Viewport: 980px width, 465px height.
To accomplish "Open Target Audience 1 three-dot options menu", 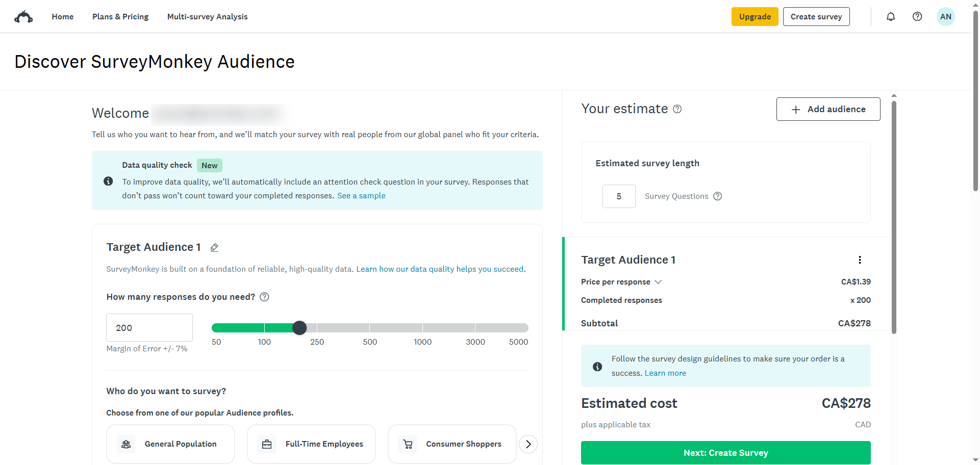I will (860, 260).
